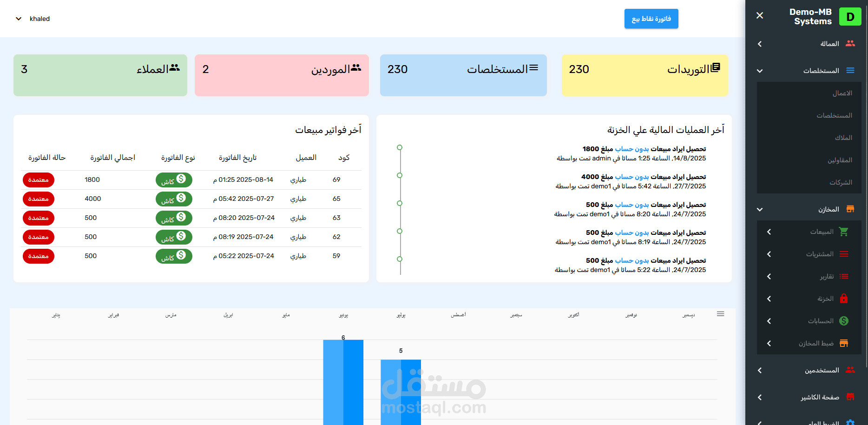Click معتمدة badge for invoice 63
The height and width of the screenshot is (425, 868).
pos(39,218)
